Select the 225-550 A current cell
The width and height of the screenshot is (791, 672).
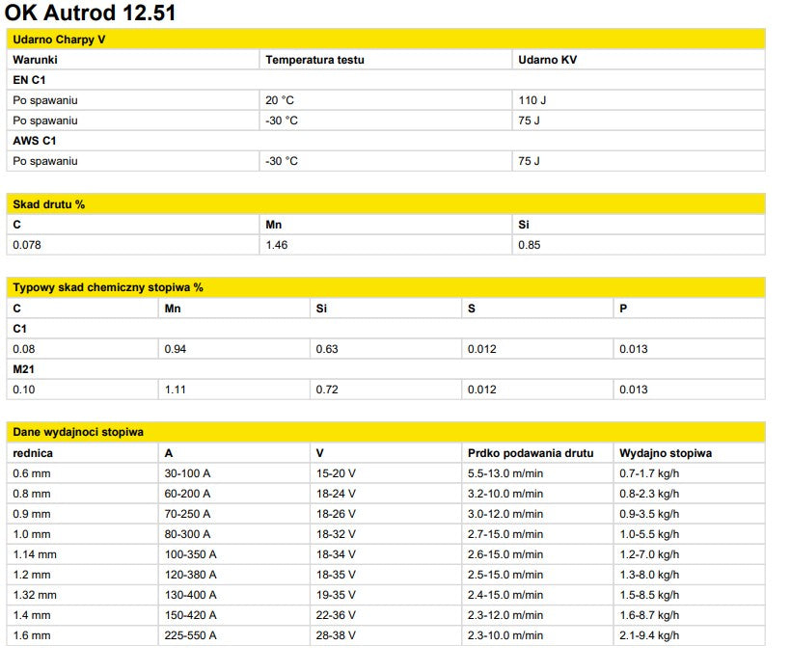(x=190, y=635)
